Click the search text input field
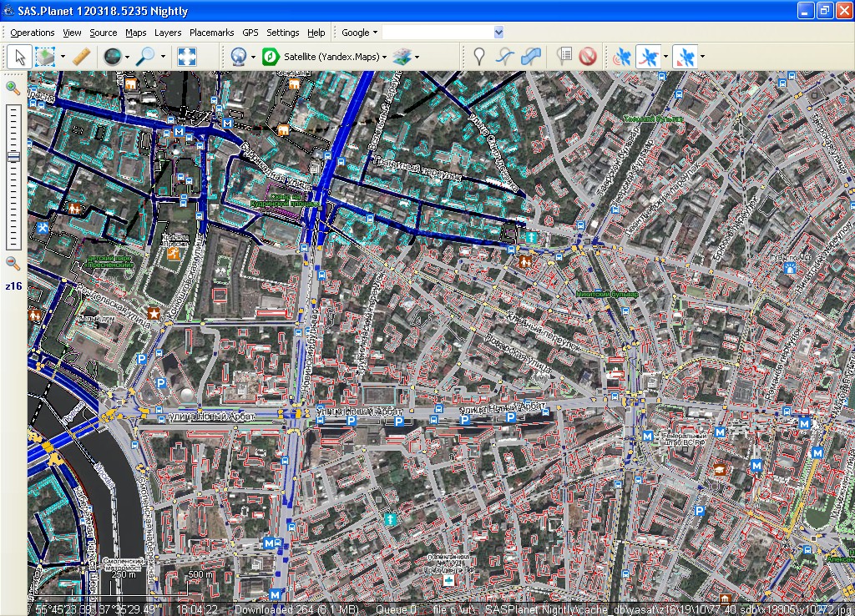Image resolution: width=855 pixels, height=616 pixels. 438,33
